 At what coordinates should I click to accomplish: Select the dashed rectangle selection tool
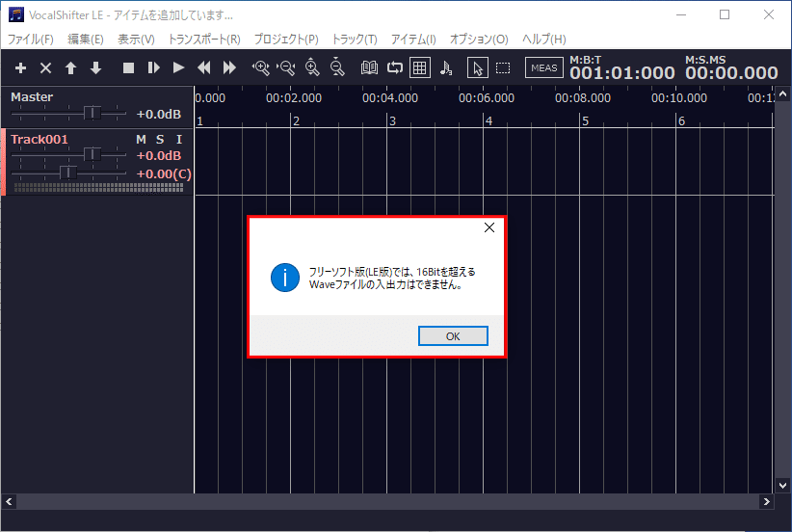click(x=503, y=67)
